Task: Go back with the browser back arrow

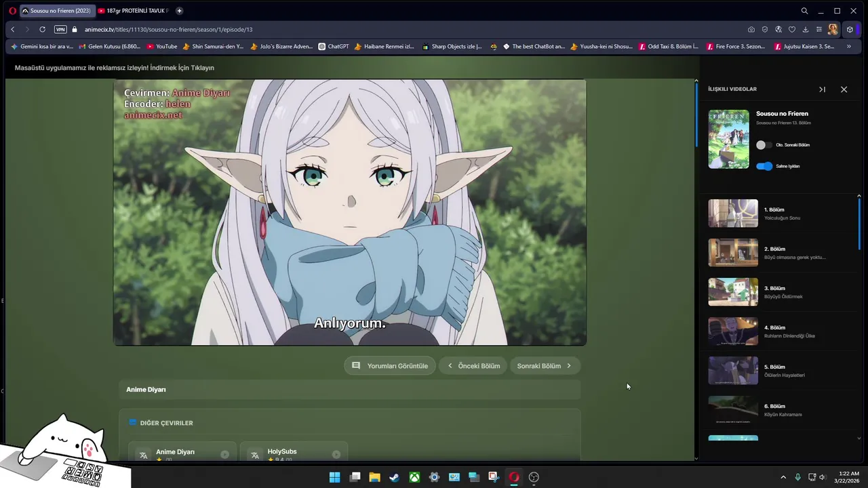Action: coord(12,30)
